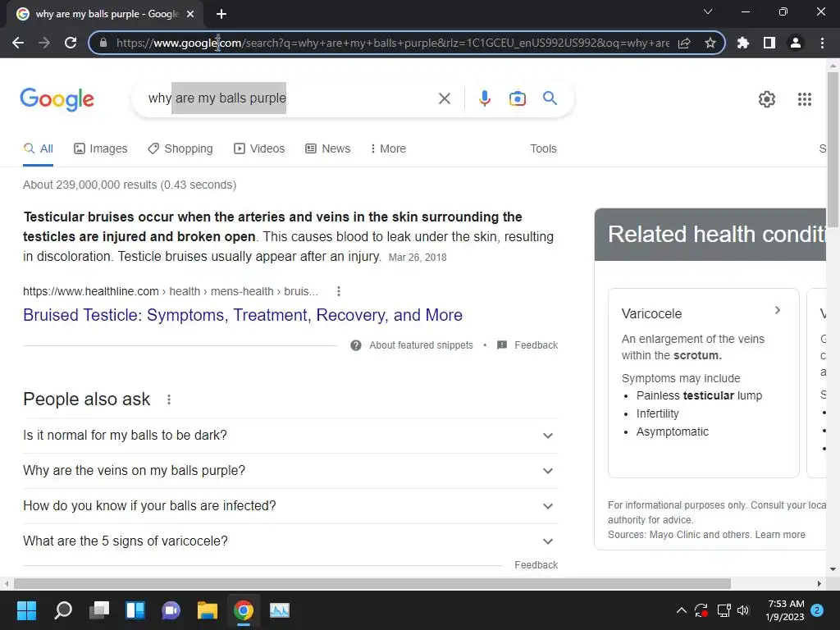
Task: Click the browser address bar URL
Action: (393, 43)
